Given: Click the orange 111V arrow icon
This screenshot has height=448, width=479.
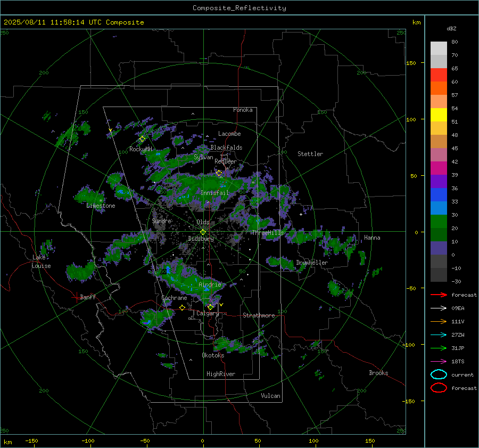Looking at the screenshot, I should pyautogui.click(x=439, y=321).
